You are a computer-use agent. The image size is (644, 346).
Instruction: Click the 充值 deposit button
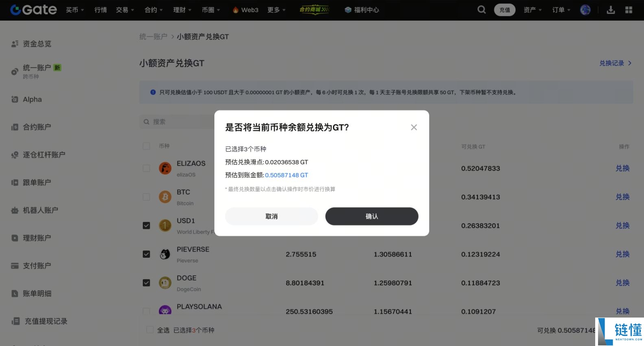(505, 10)
